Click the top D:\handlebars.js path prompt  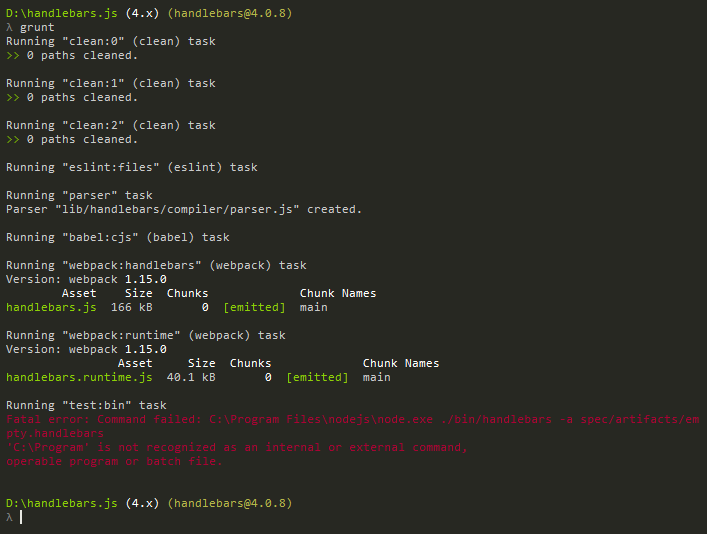pyautogui.click(x=62, y=14)
